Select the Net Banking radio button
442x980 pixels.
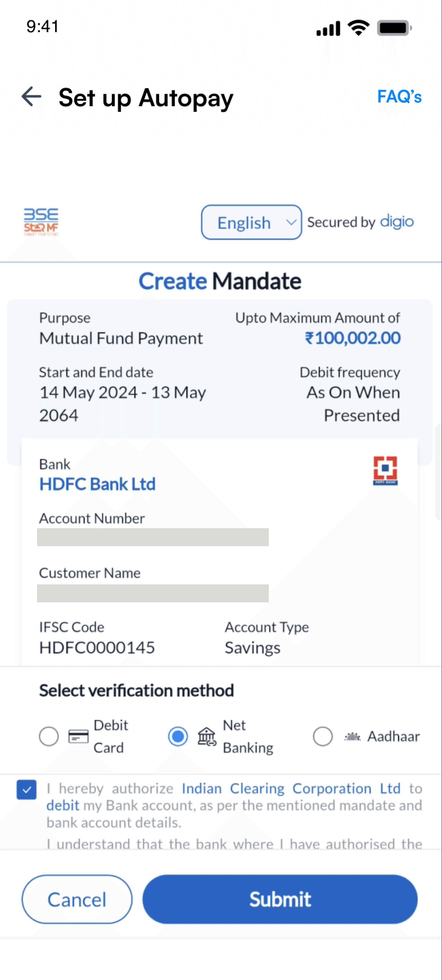pos(178,736)
